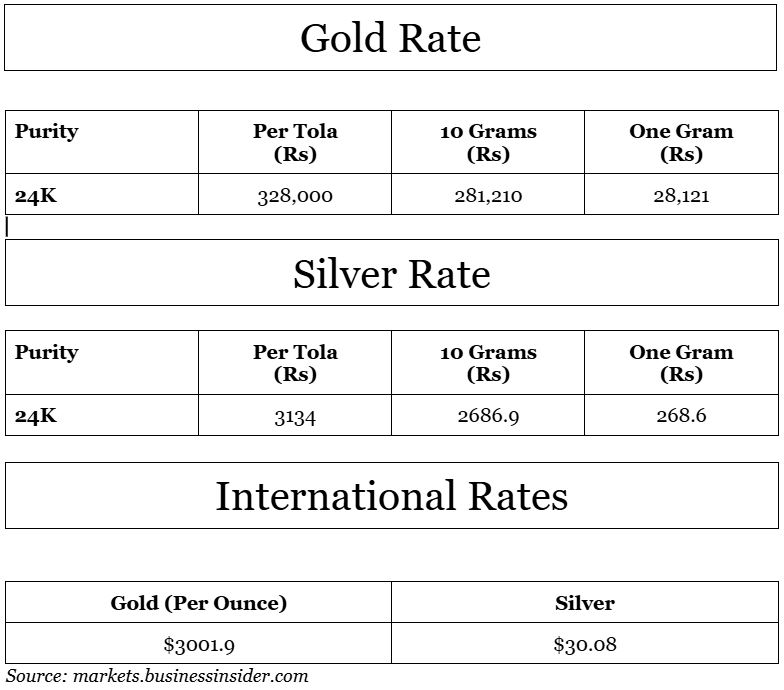Select One Gram (Rs) header in gold table
This screenshot has height=690, width=784.
pyautogui.click(x=681, y=142)
